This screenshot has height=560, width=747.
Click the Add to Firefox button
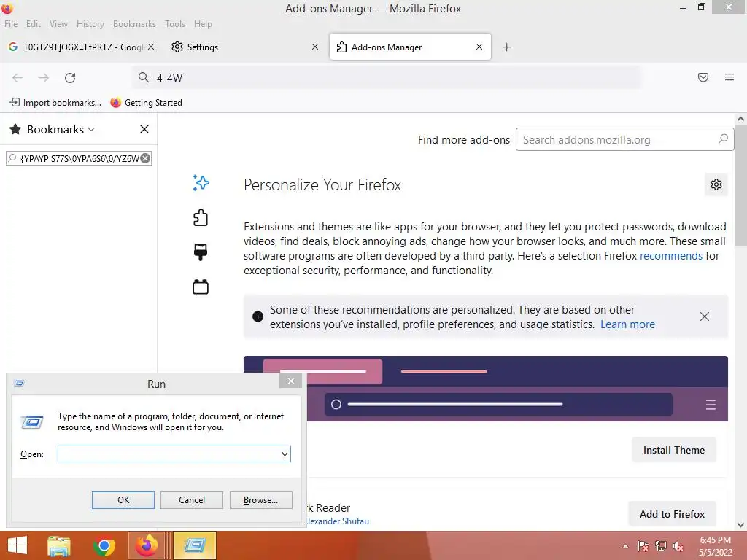[x=672, y=514]
